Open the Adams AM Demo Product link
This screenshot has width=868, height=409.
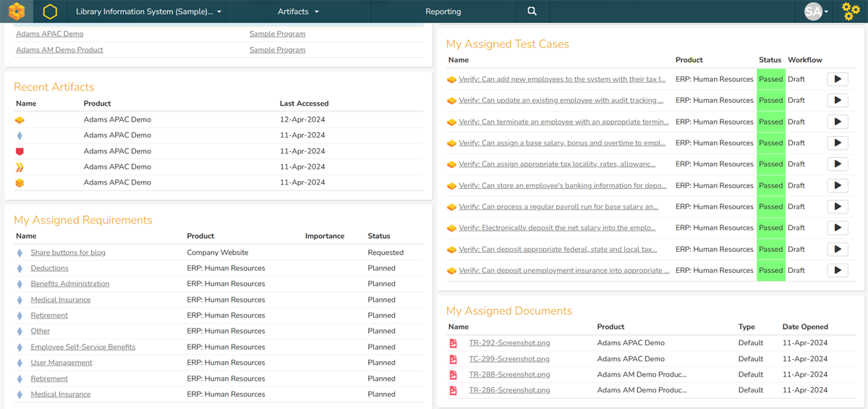(59, 50)
